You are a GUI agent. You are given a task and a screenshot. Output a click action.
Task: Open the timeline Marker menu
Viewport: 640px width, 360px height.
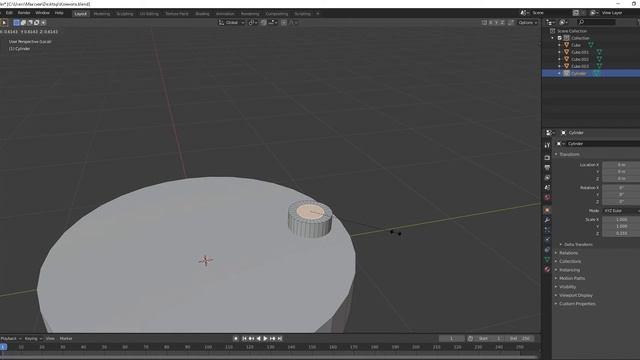(66, 338)
